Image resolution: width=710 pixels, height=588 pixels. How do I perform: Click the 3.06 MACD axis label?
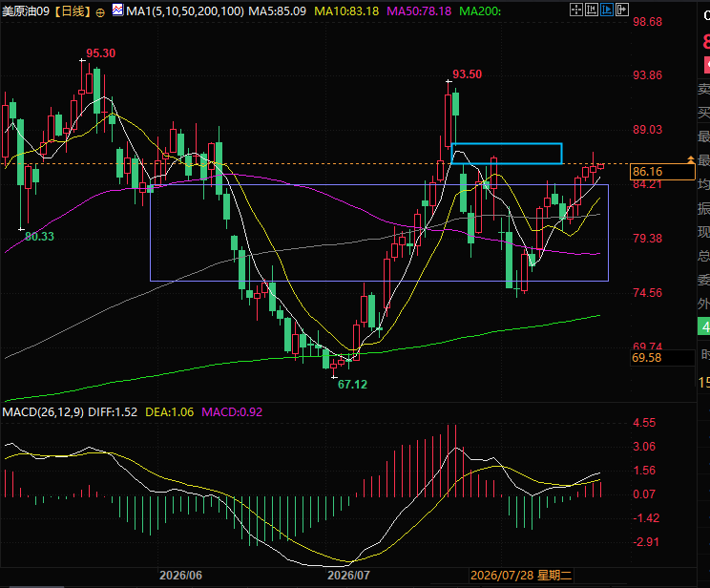click(644, 447)
